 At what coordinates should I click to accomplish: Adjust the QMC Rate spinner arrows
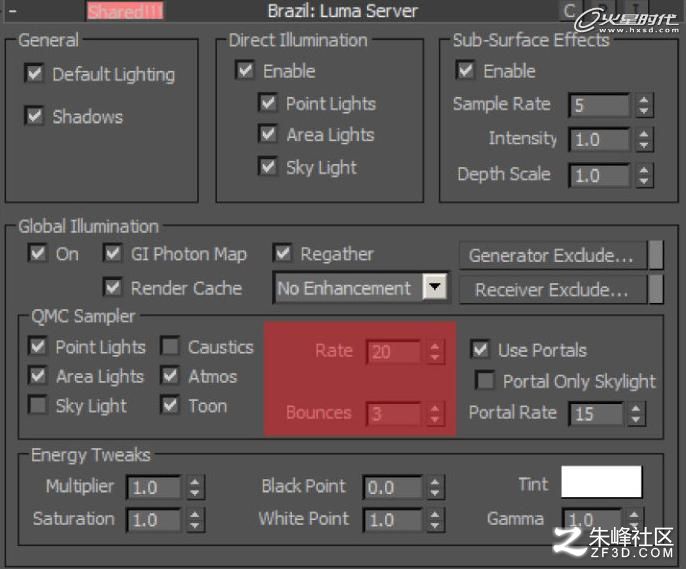434,352
